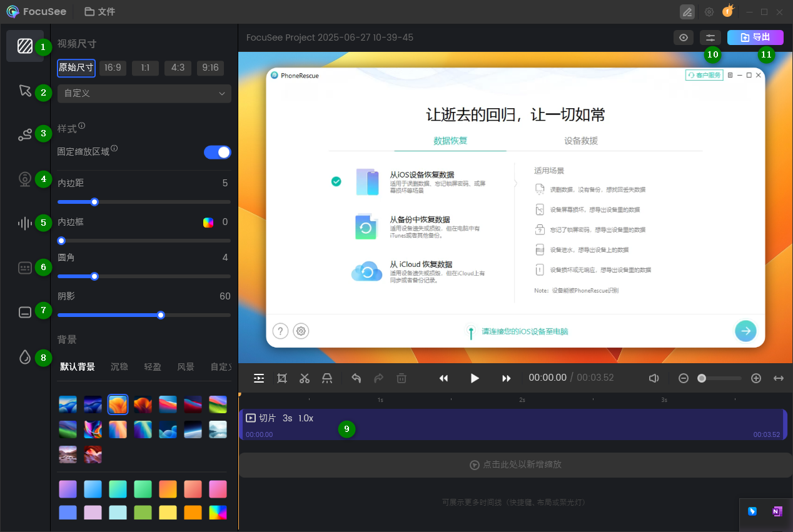793x532 pixels.
Task: Zoom out the timeline with minus icon
Action: (684, 378)
